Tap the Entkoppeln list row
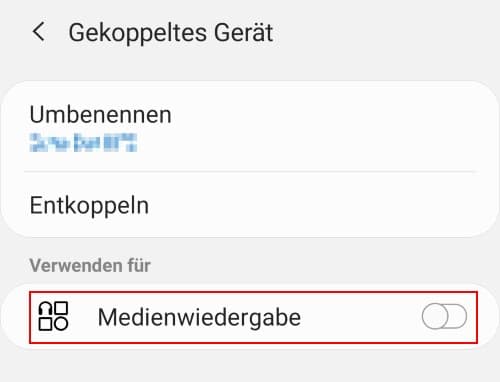Image resolution: width=500 pixels, height=382 pixels. 250,205
